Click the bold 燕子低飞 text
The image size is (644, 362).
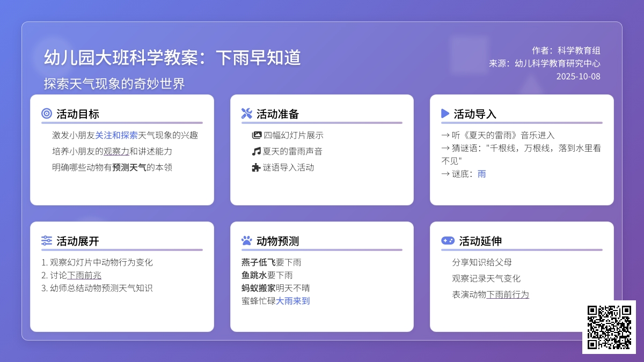point(259,262)
